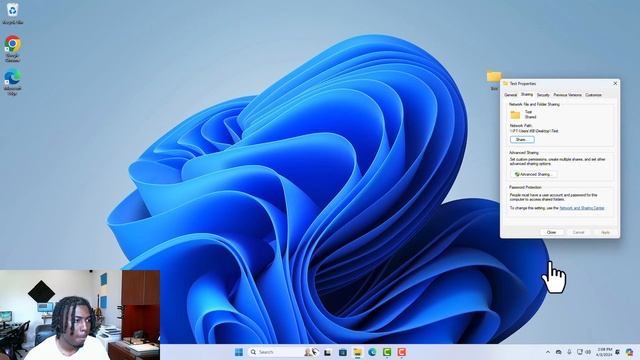Select the Google Chrome desktop shortcut

[x=13, y=49]
